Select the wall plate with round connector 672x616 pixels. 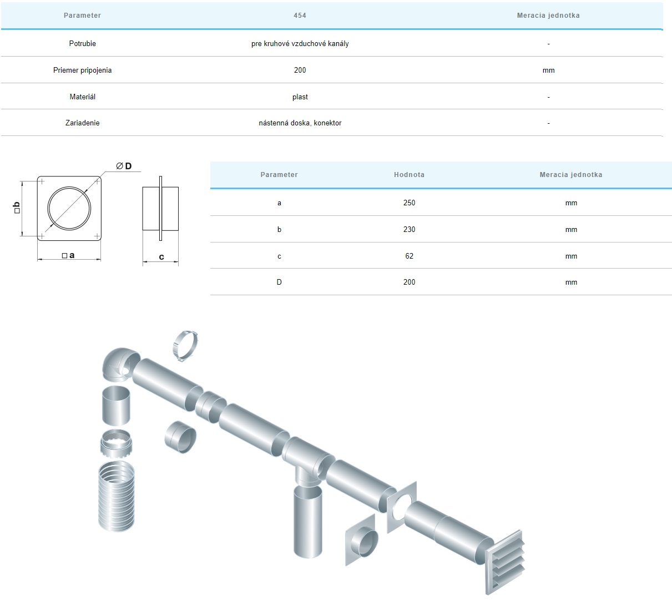362,540
